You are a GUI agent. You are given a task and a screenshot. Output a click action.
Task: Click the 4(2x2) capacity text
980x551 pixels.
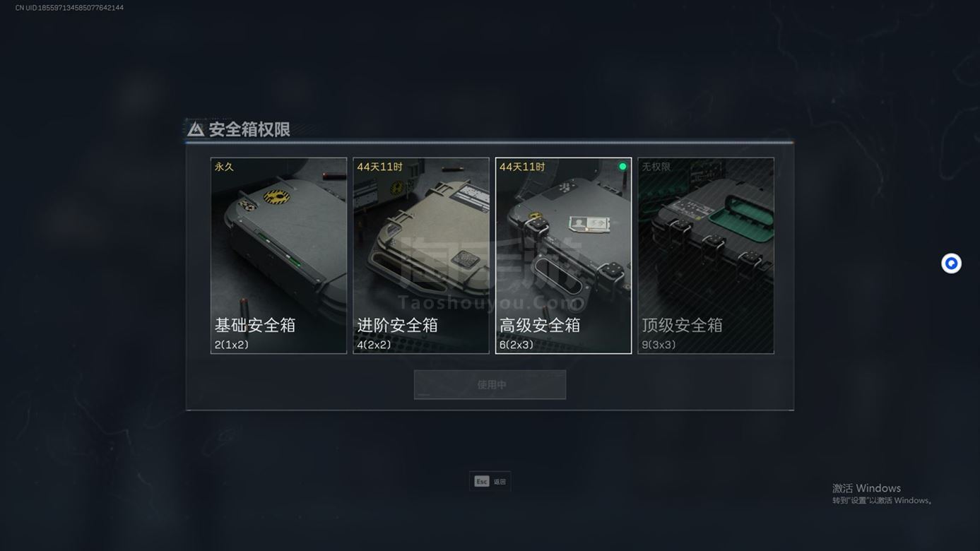pyautogui.click(x=374, y=345)
